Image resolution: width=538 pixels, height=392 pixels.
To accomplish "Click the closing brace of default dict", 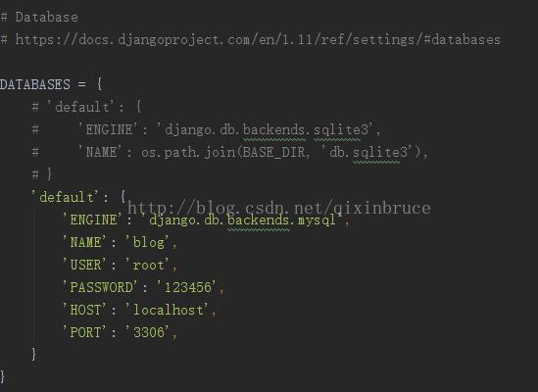I will [x=33, y=354].
